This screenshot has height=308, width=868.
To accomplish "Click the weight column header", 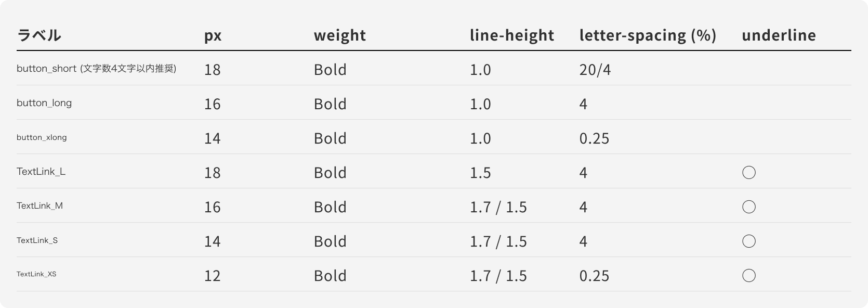I will coord(340,35).
